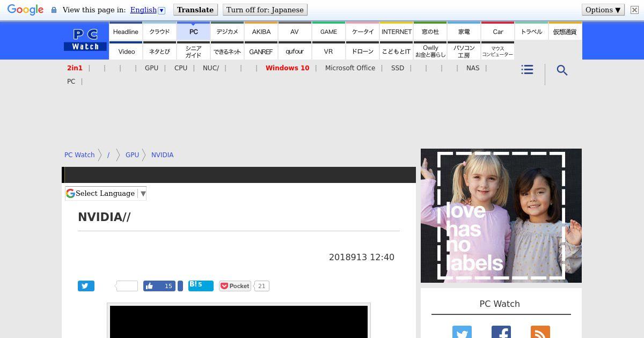Open Owlly お金と暮らし tab
Viewport: 644px width, 338px height.
[430, 52]
